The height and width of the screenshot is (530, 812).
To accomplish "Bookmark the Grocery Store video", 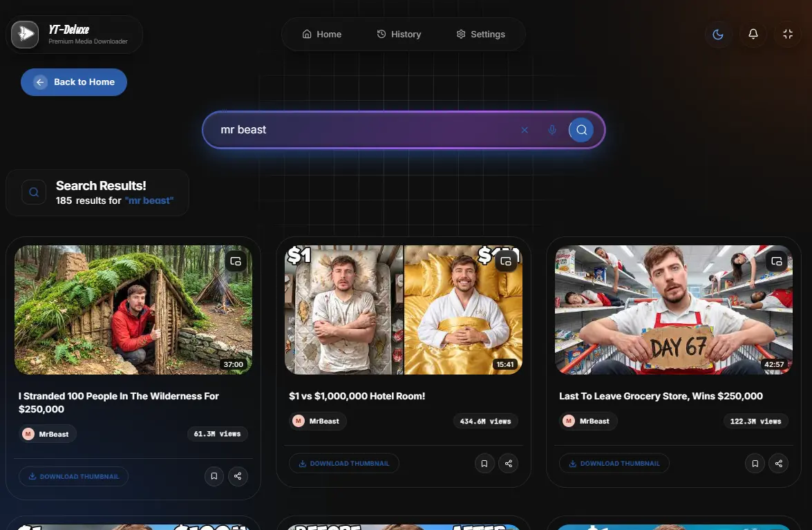I will point(755,463).
